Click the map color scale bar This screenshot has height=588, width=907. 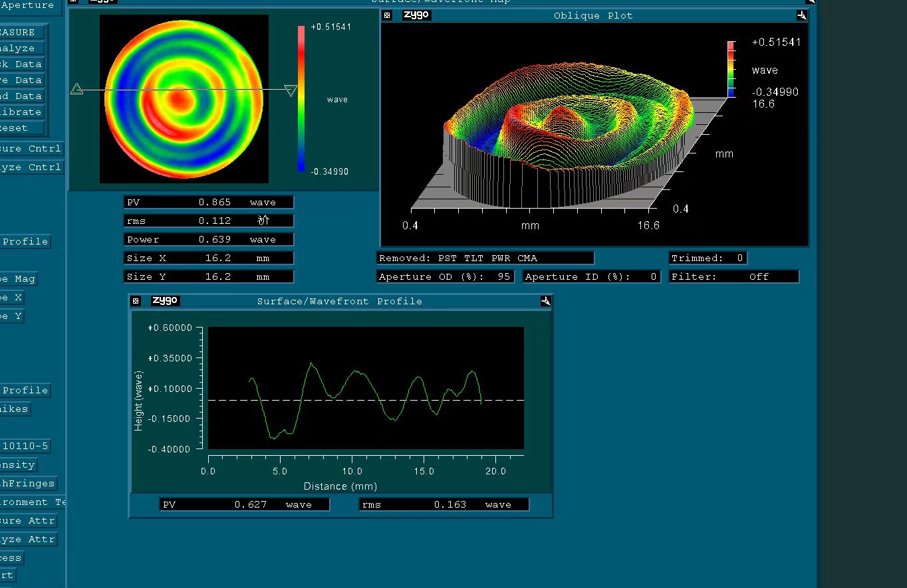click(301, 98)
